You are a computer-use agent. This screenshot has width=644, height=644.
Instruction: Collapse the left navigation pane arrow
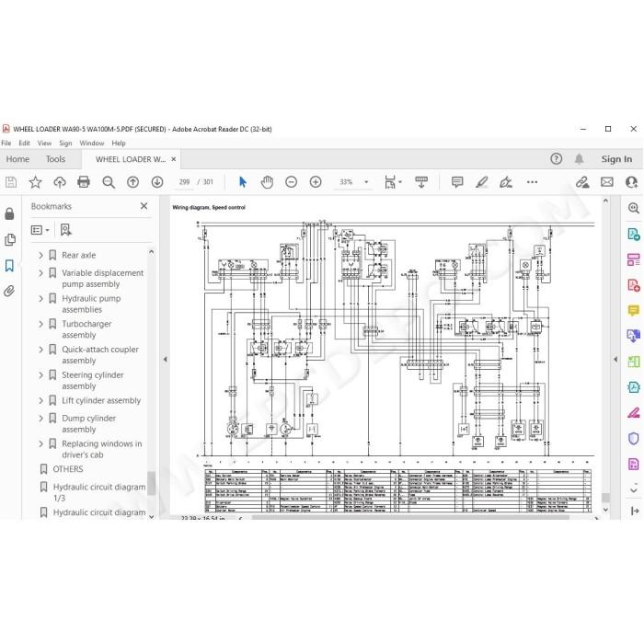[165, 360]
